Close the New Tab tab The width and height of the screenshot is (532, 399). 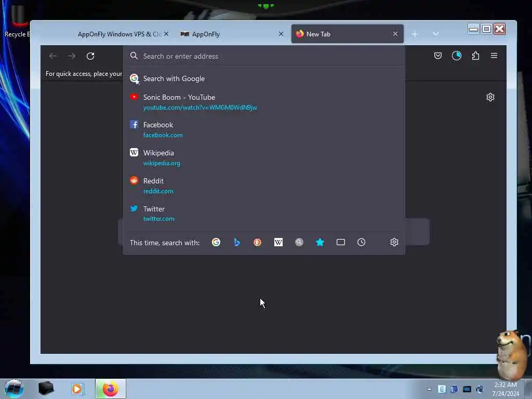coord(395,34)
